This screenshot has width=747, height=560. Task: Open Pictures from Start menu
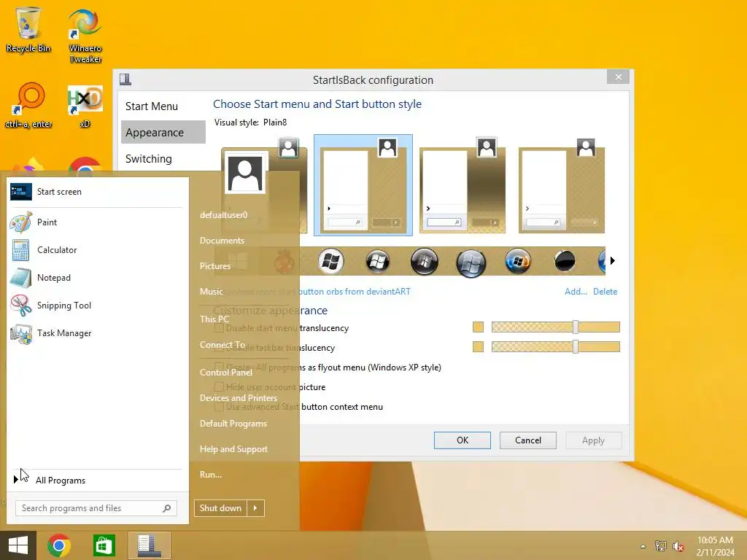(215, 266)
